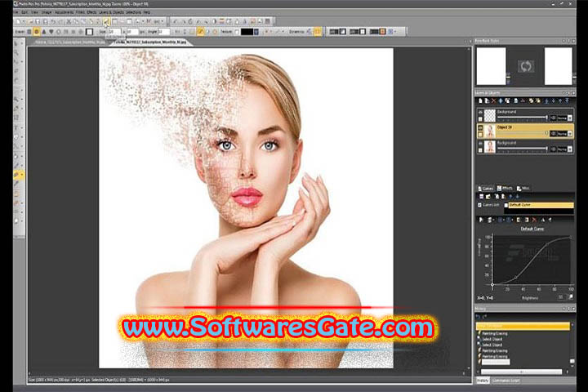Open the Selections menu
Screen dimensions: 588x392
[133, 12]
